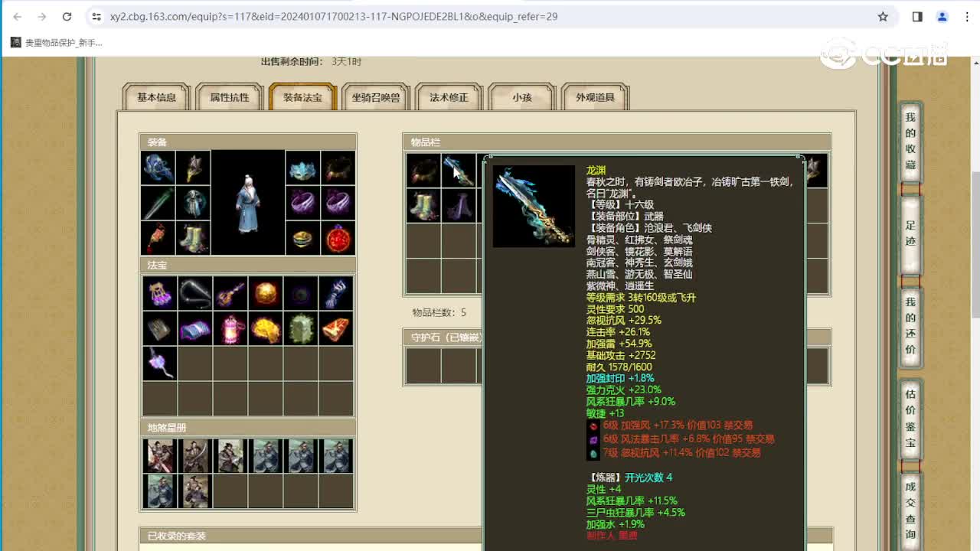Click the boots icon in equipment panel
Viewport: 980px width, 551px height.
tap(193, 238)
